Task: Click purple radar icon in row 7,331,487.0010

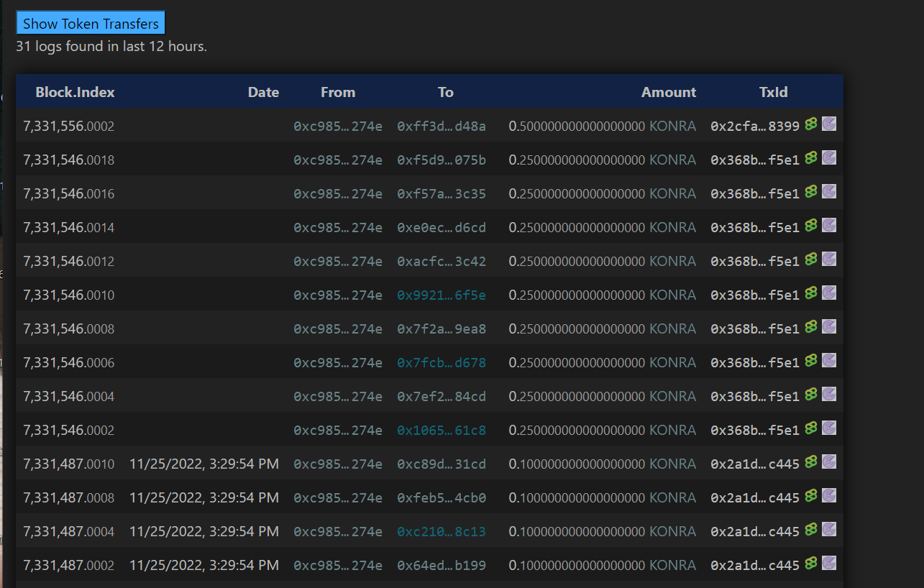Action: tap(829, 461)
